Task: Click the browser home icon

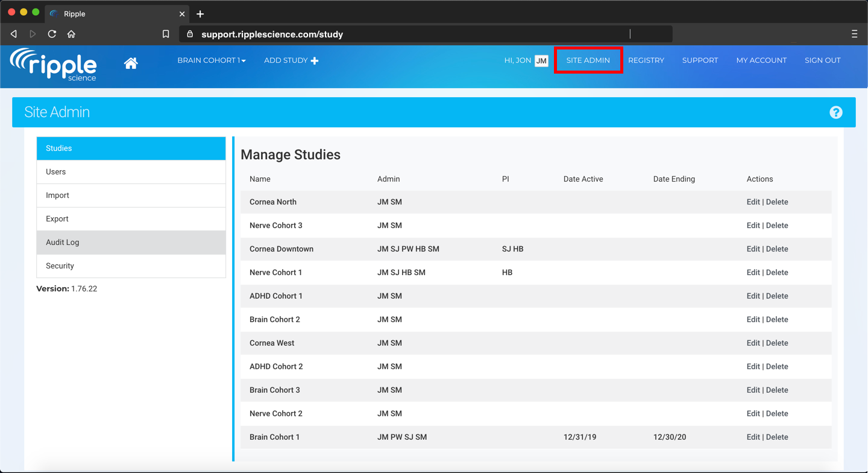Action: pyautogui.click(x=71, y=34)
